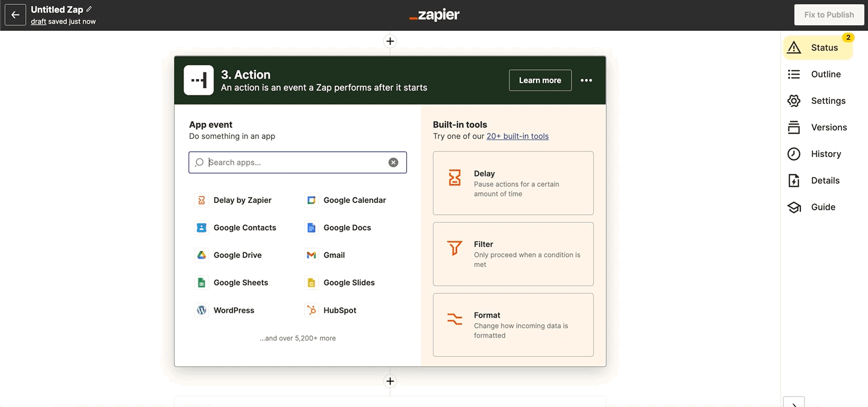Screen dimensions: 868x407
Task: Click the Learn more button
Action: click(x=540, y=80)
